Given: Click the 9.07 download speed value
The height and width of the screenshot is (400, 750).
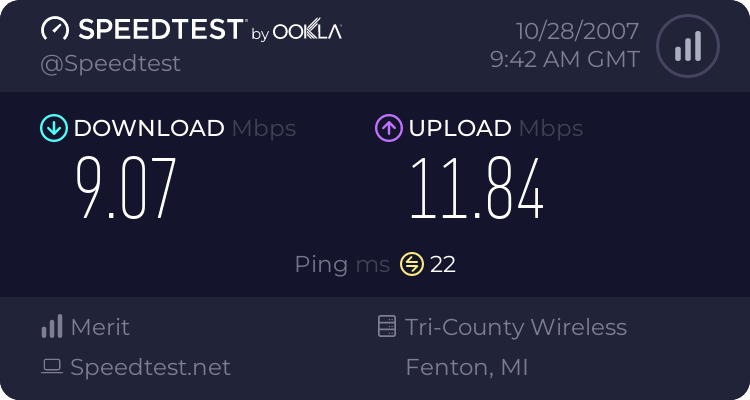Looking at the screenshot, I should [126, 189].
